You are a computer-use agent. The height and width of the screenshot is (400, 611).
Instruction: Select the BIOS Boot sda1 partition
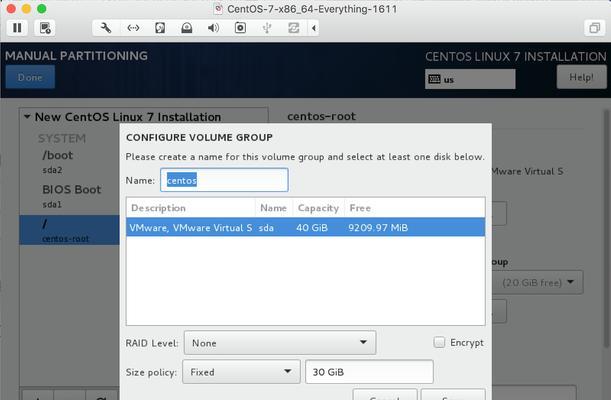tap(69, 196)
